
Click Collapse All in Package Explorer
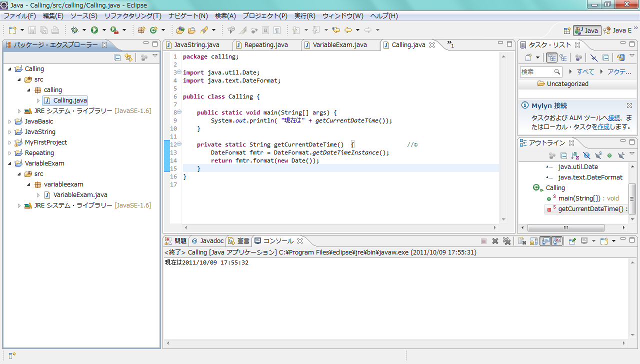(x=117, y=58)
